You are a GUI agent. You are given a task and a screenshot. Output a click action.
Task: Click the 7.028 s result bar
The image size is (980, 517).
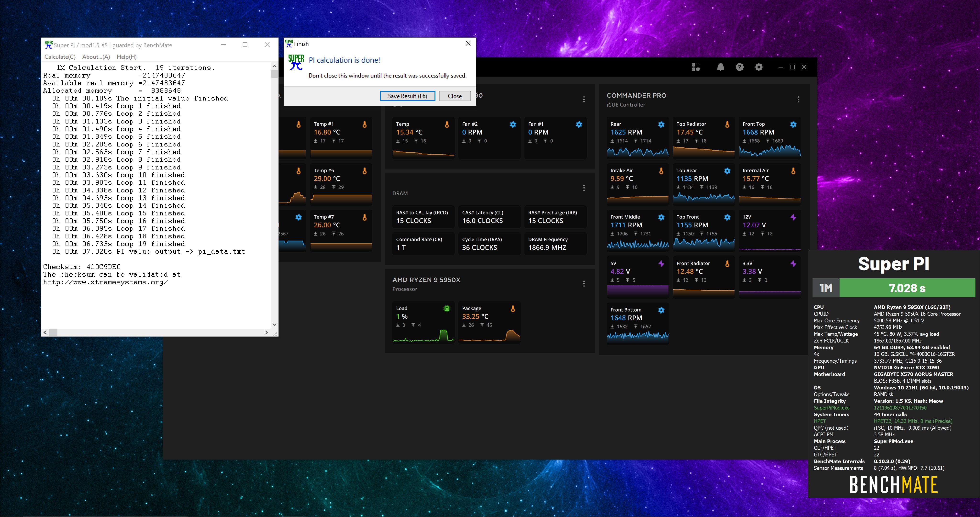[x=907, y=288]
